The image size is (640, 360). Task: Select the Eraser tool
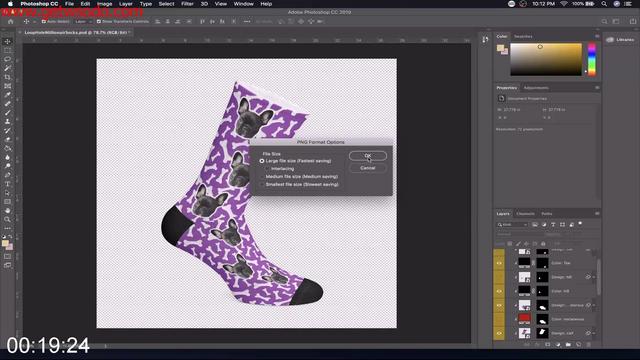point(7,139)
